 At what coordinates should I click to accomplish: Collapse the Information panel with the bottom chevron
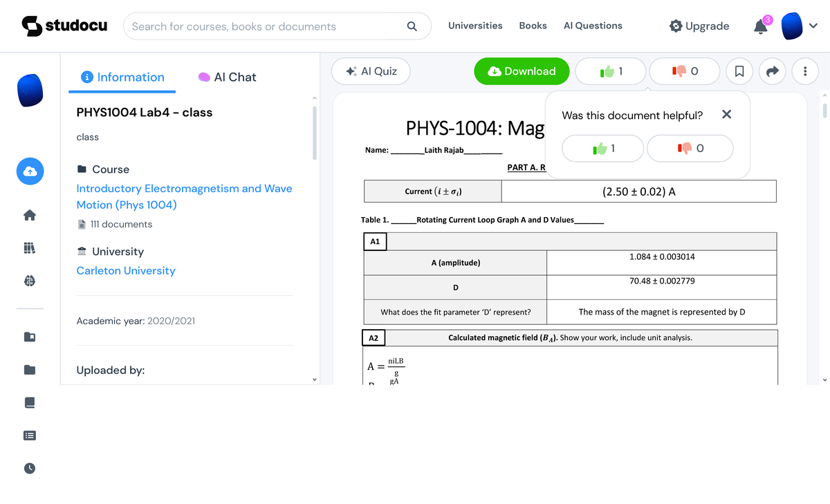[x=315, y=378]
